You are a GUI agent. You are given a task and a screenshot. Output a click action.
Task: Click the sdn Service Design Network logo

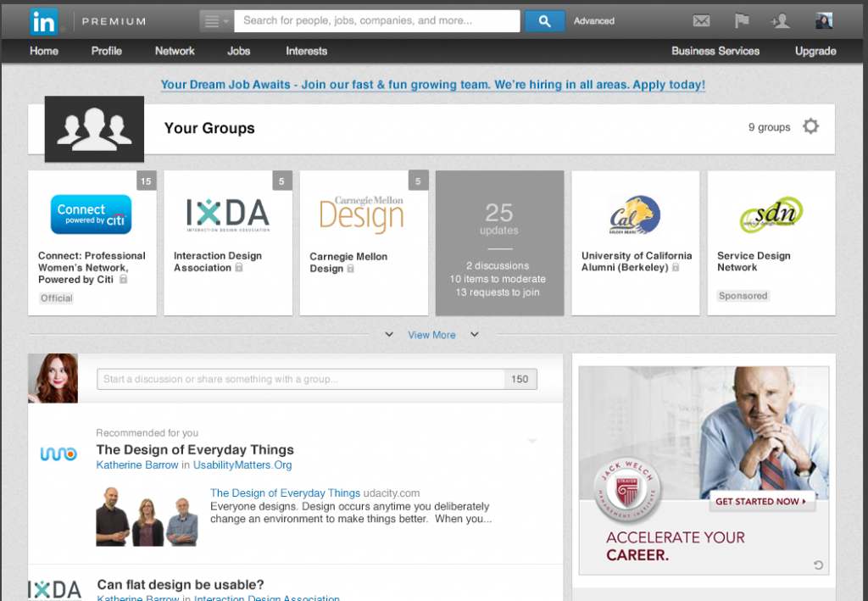(x=771, y=214)
